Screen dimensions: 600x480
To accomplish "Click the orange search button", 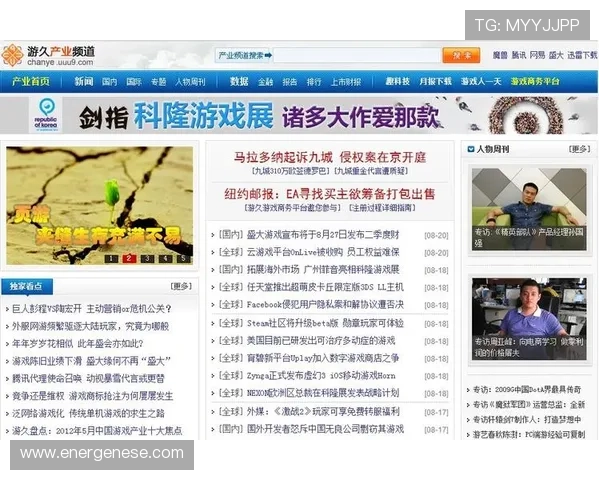I will (461, 56).
